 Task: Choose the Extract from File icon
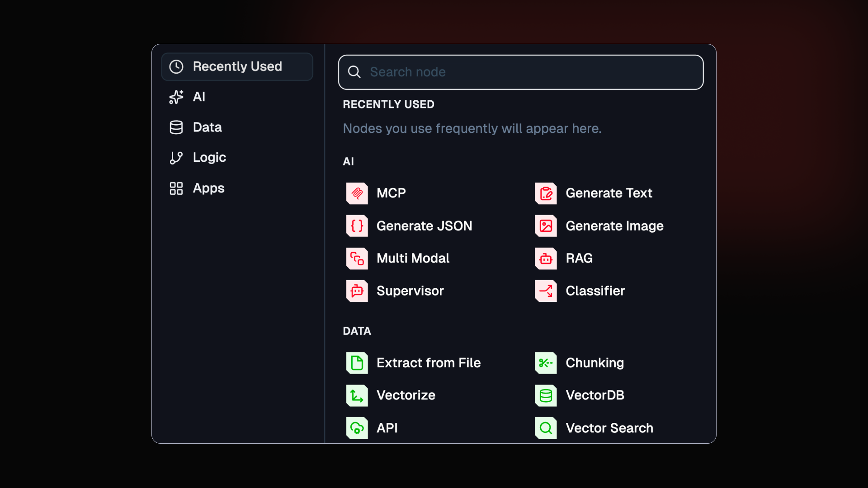pyautogui.click(x=357, y=363)
